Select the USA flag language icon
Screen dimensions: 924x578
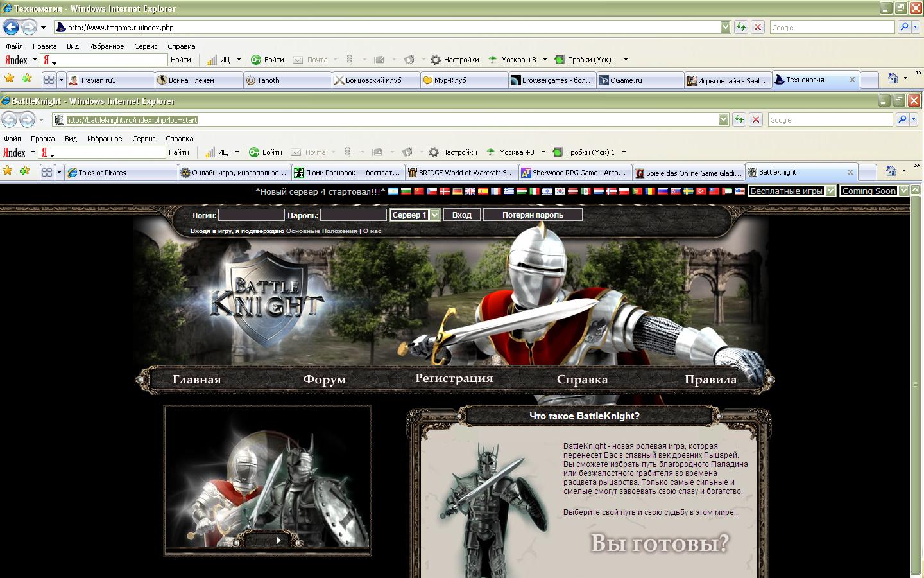click(740, 191)
